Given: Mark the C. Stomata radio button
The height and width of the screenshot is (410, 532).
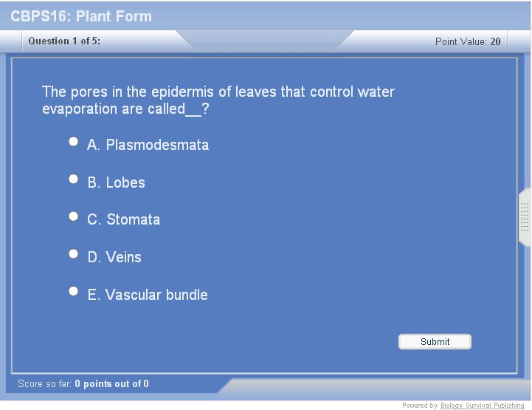Looking at the screenshot, I should pos(73,216).
